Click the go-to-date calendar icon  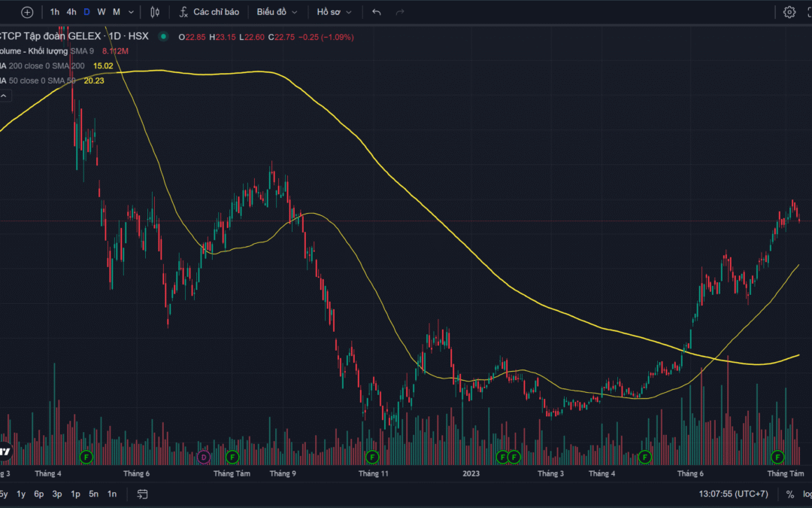142,494
